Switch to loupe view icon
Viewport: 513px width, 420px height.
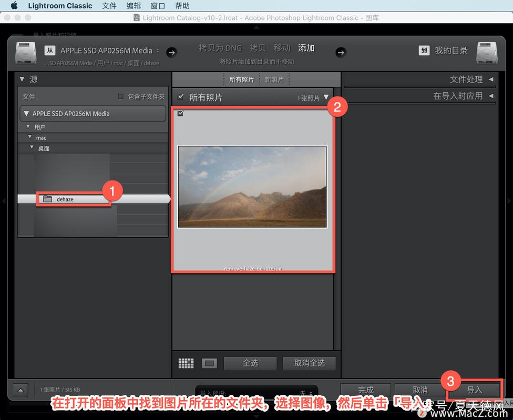point(209,363)
